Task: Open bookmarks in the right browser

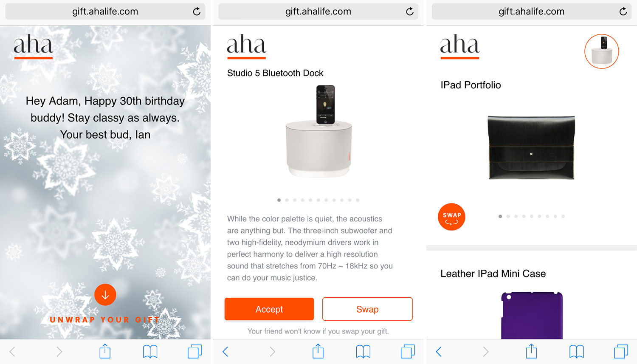Action: coord(576,351)
